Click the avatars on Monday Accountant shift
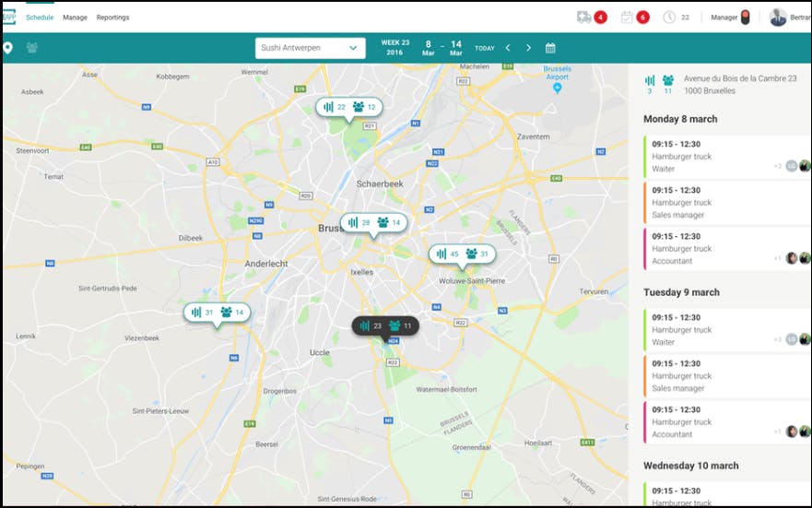The image size is (812, 508). pyautogui.click(x=797, y=258)
